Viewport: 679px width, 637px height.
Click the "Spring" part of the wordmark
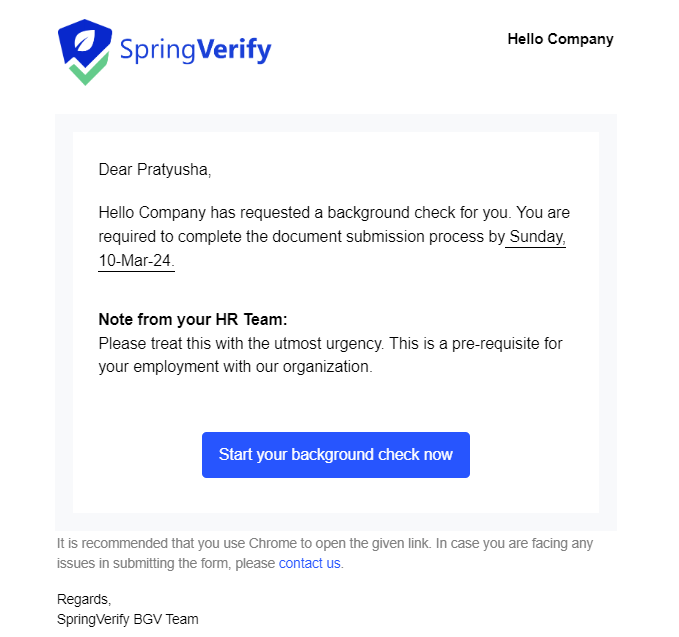click(x=157, y=49)
